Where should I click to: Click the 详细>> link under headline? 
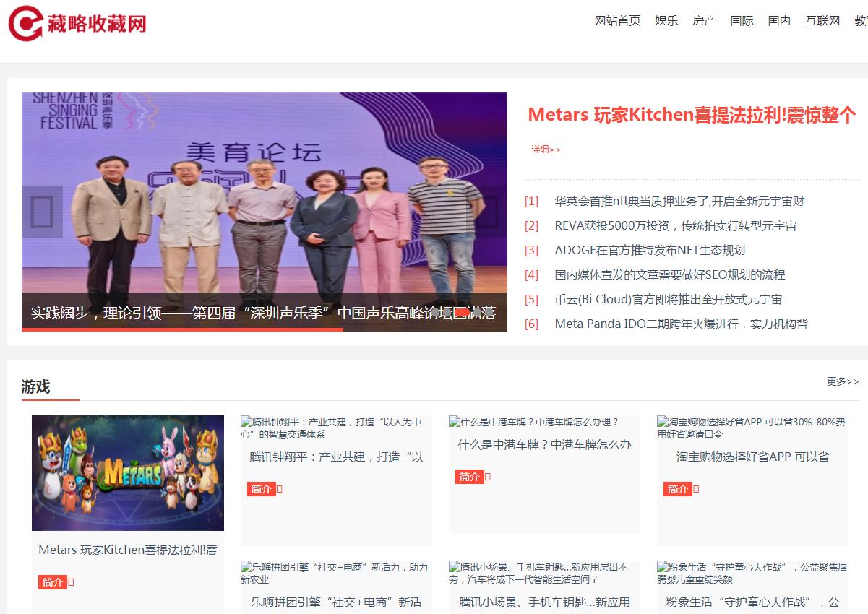click(x=546, y=150)
